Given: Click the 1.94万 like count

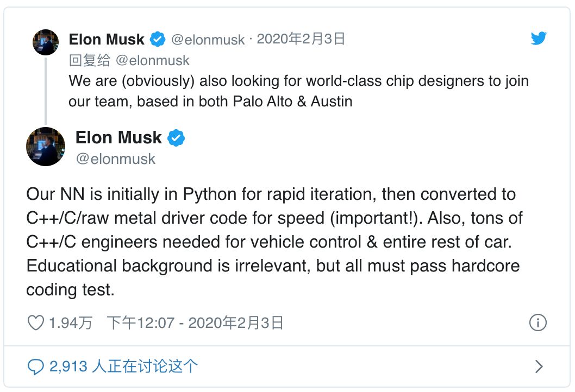Looking at the screenshot, I should click(71, 323).
